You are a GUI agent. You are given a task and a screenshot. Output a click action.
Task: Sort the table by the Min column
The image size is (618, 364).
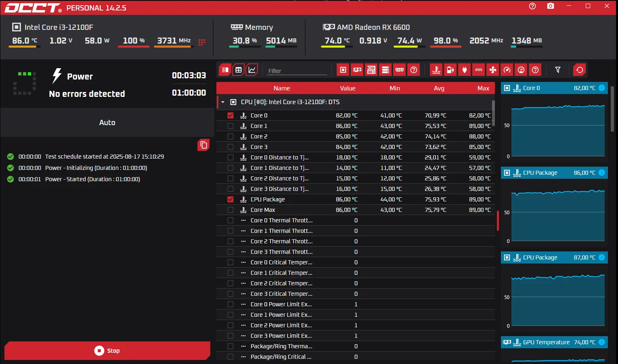[x=395, y=88]
